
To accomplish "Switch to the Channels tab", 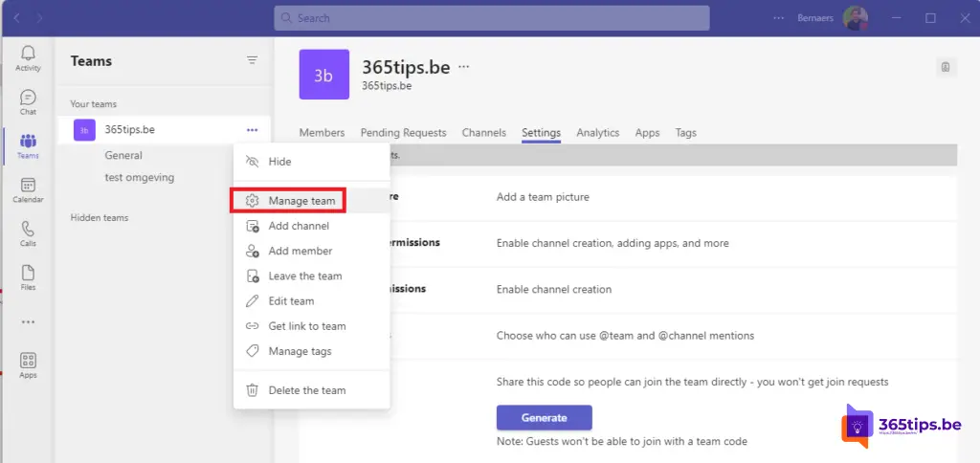I will pyautogui.click(x=483, y=132).
